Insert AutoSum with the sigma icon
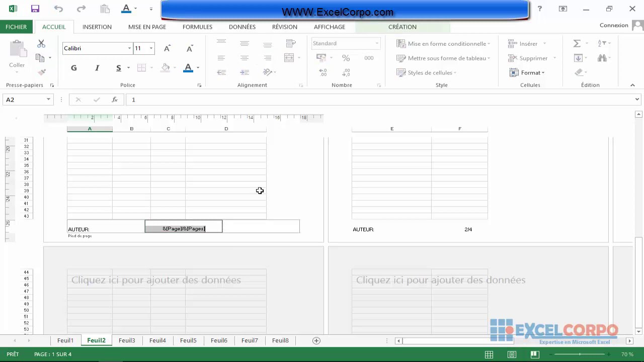 (x=577, y=44)
